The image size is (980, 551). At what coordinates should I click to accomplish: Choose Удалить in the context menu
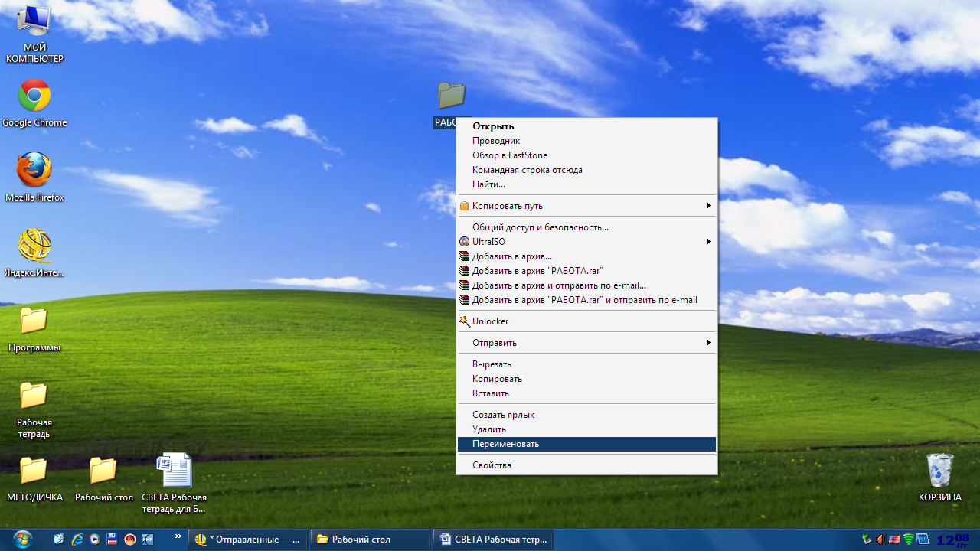click(586, 429)
